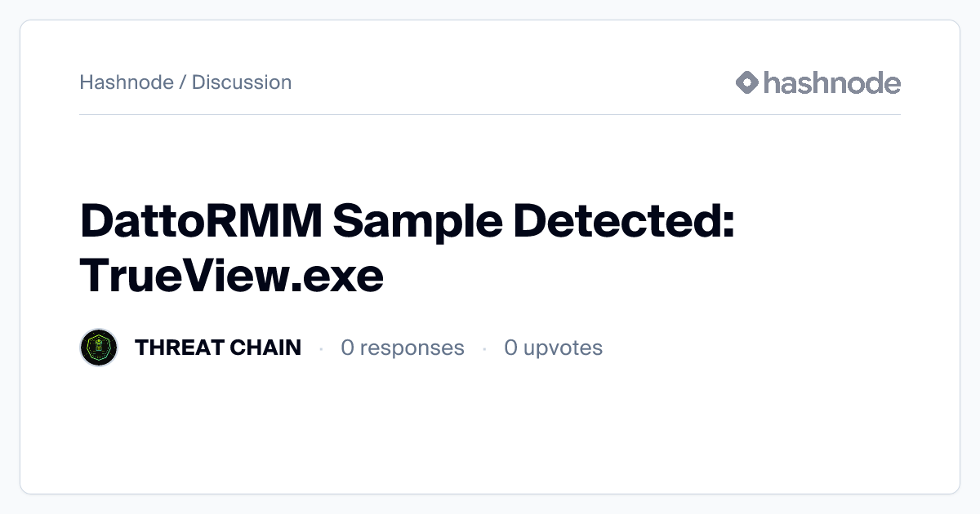
Task: Click the Hashnode diamond logo icon
Action: (x=747, y=82)
